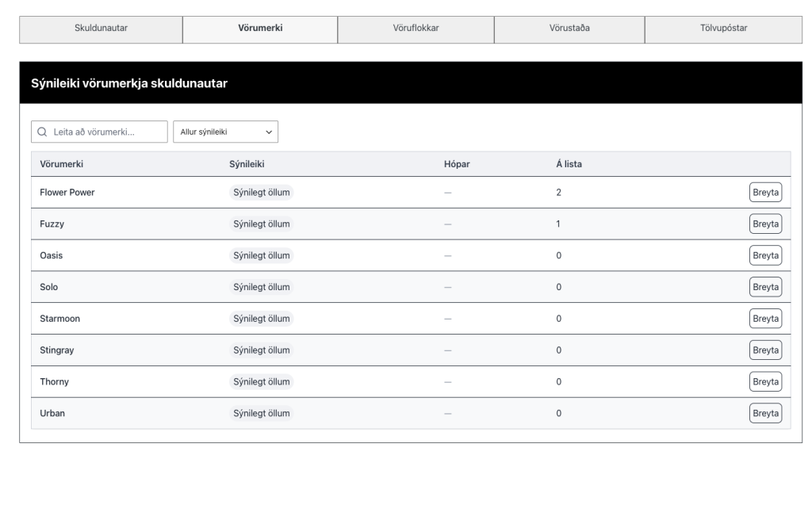The image size is (812, 505).
Task: Select the Vörumerki tab
Action: 260,29
